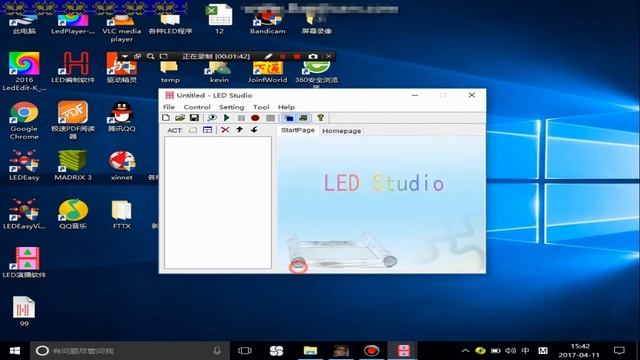Viewport: 640px width, 360px height.
Task: Click the ACT window layout icon
Action: 207,130
